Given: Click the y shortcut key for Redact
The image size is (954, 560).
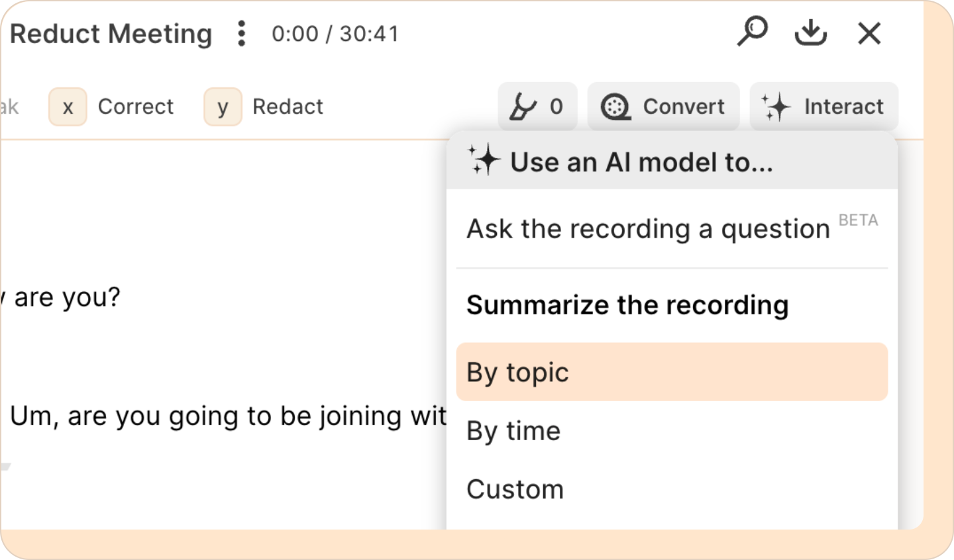Looking at the screenshot, I should point(223,107).
